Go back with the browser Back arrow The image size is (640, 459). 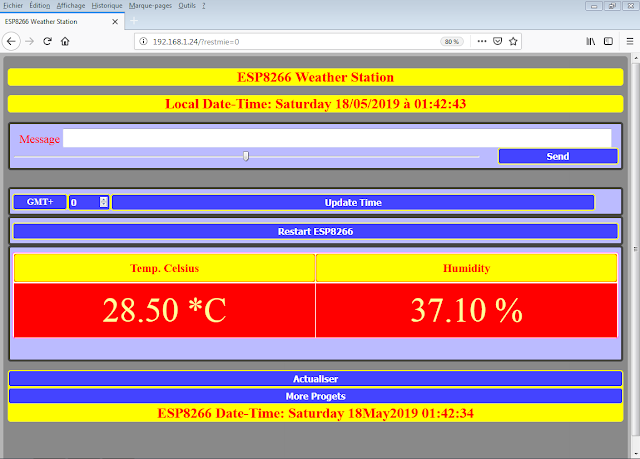point(11,41)
